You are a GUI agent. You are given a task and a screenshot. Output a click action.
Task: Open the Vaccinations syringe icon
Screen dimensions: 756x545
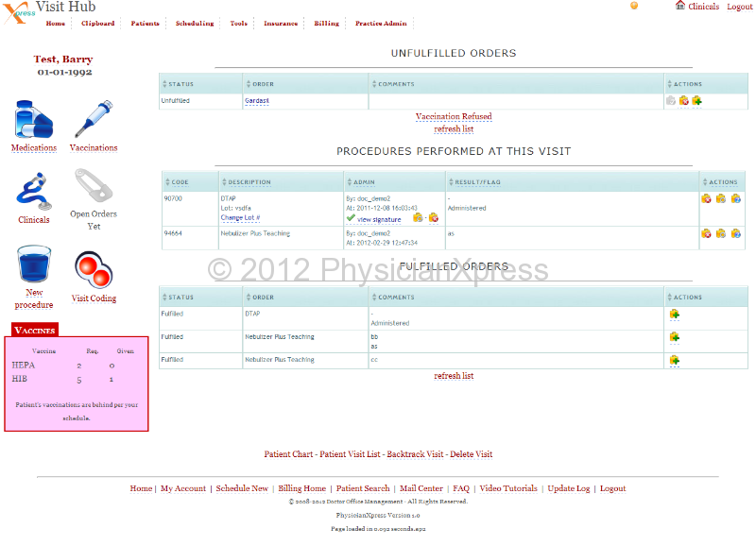click(x=94, y=119)
